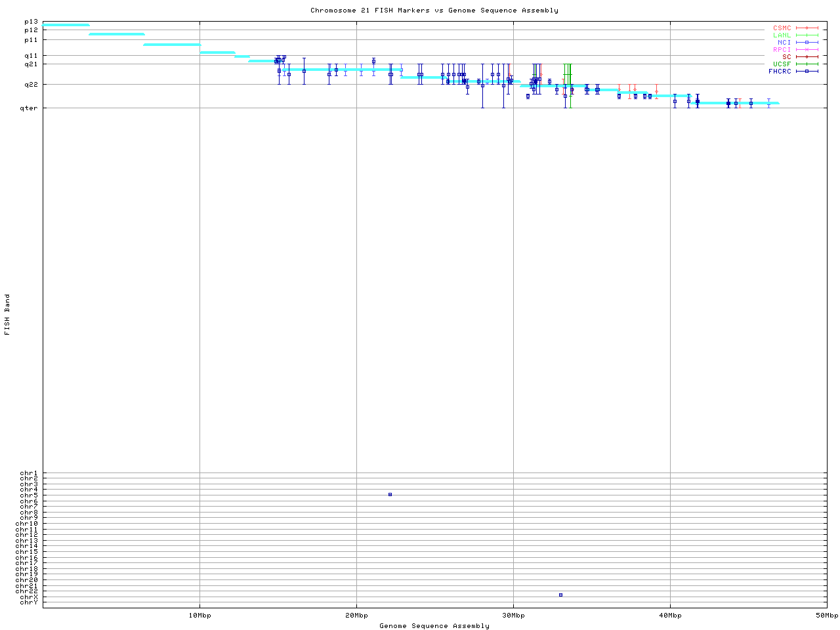Click the SC legend marker line

point(807,57)
